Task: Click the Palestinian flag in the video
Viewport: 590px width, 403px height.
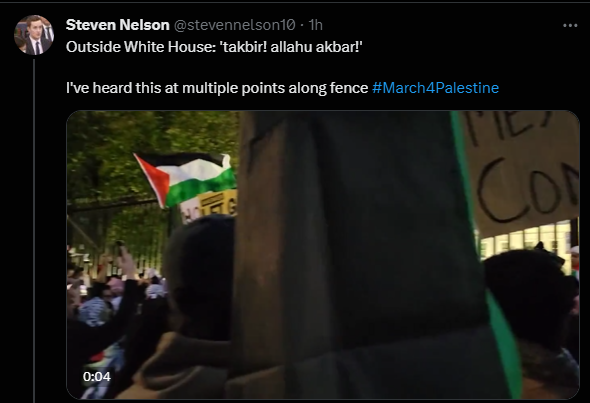Action: point(186,178)
